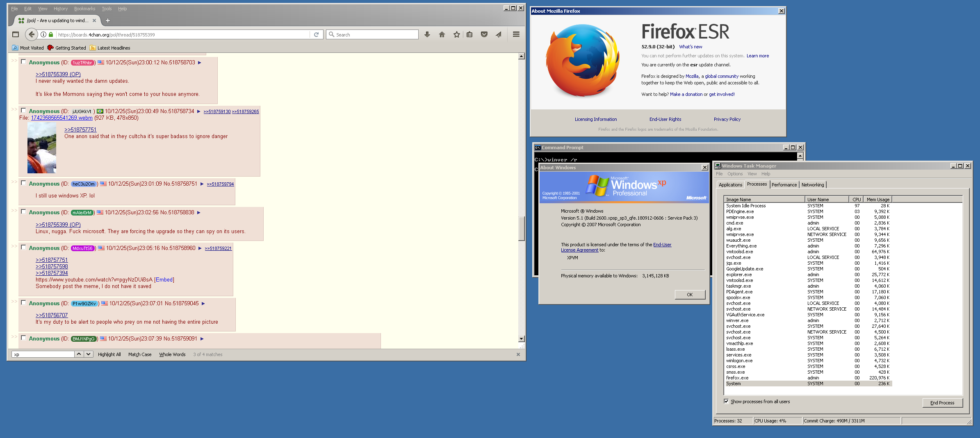
Task: Switch to Task Manager's Applications tab
Action: [x=730, y=185]
